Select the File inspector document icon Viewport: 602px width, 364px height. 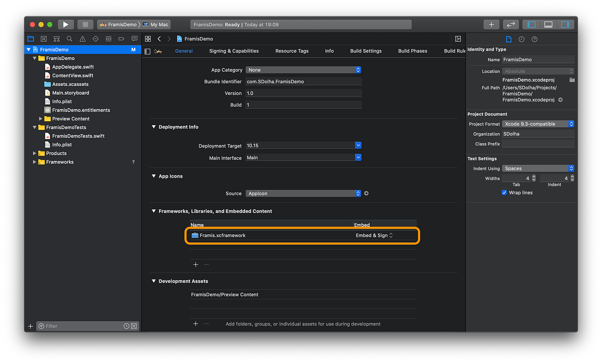(508, 39)
